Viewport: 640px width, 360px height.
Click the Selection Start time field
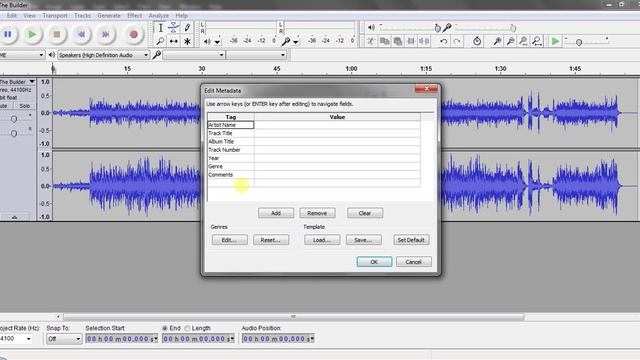[121, 339]
